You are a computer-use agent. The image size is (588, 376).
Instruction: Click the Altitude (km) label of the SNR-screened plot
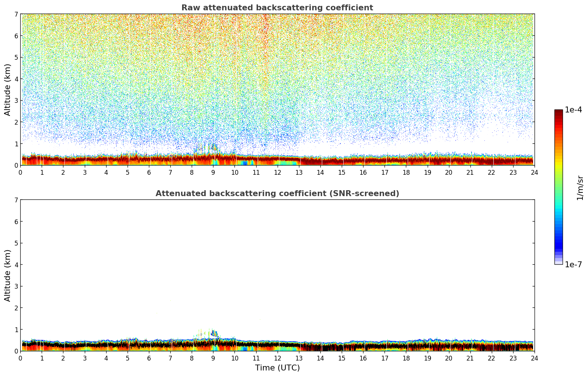click(8, 275)
